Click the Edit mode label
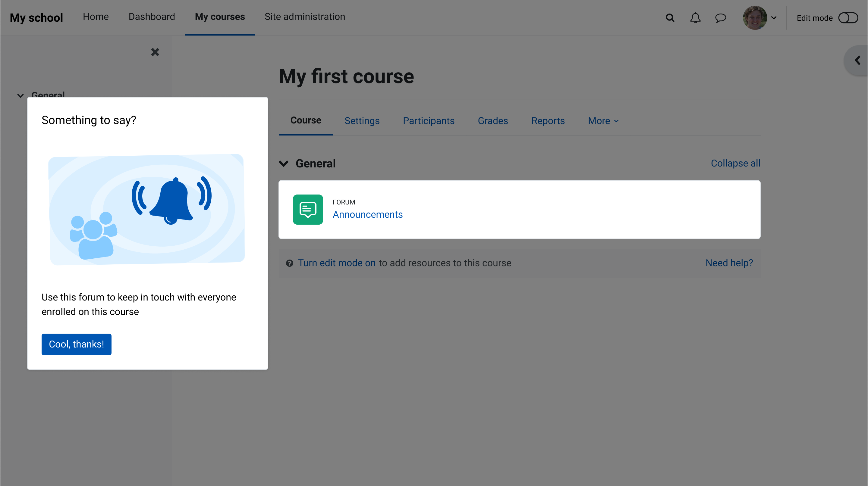The height and width of the screenshot is (486, 868). (814, 18)
